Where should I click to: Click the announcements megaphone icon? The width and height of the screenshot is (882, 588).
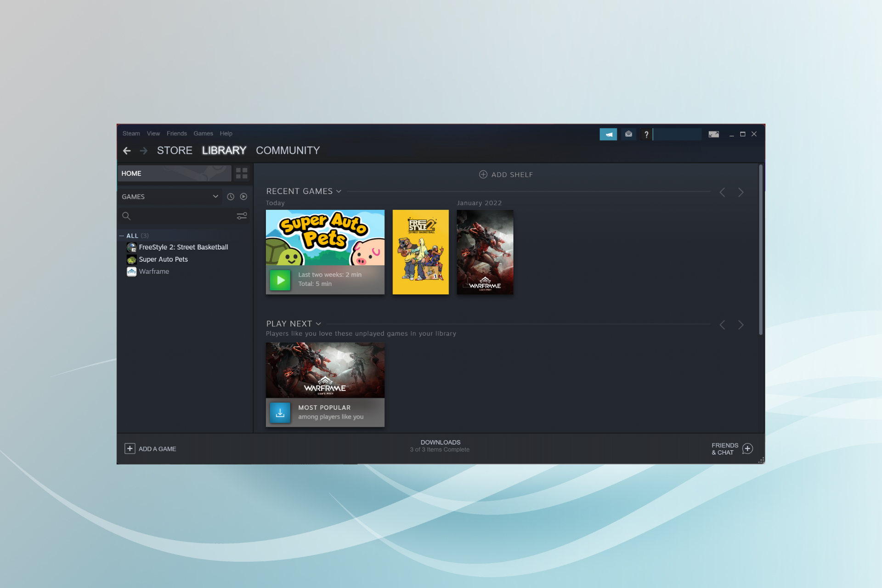[608, 134]
